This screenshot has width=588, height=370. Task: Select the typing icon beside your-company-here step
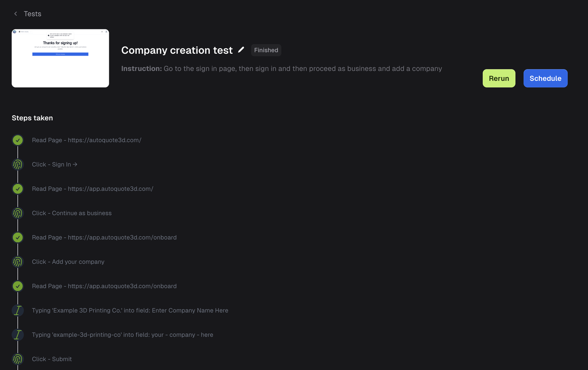click(x=17, y=335)
